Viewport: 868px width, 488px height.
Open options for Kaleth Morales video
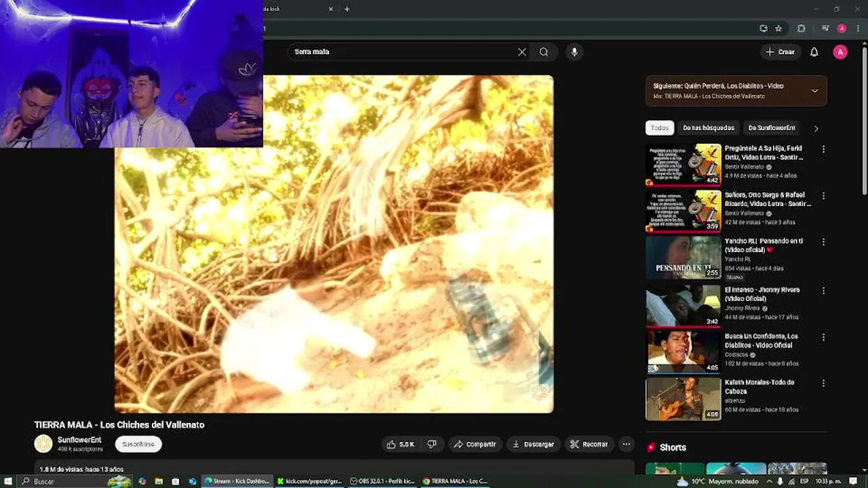[x=823, y=383]
